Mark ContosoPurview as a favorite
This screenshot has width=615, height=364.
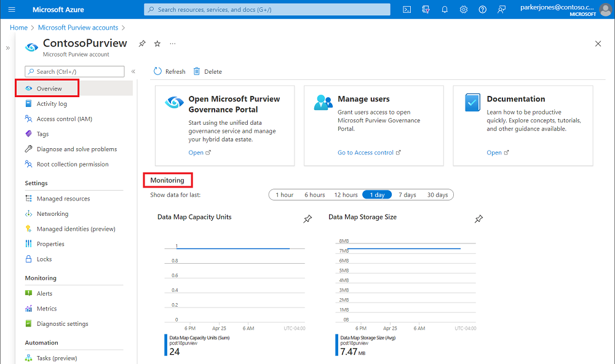157,44
